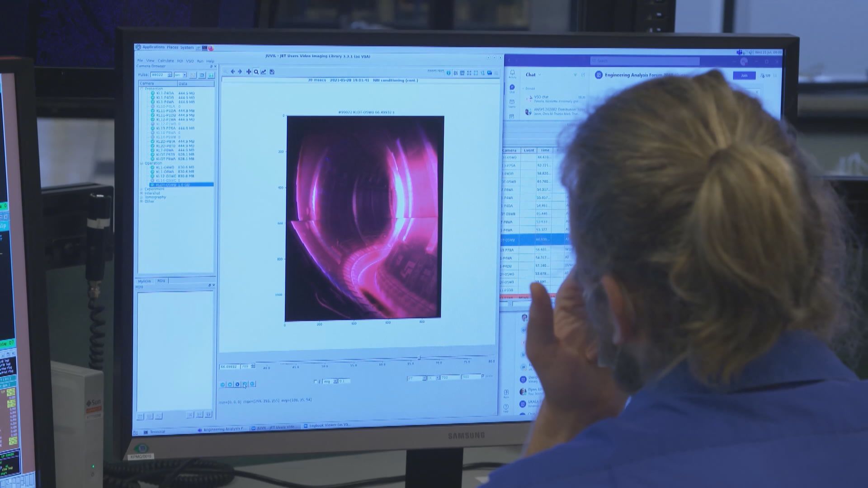Toggle the KL11-P1DA camera check icon
Viewport: 868px width, 488px height.
pos(153,111)
